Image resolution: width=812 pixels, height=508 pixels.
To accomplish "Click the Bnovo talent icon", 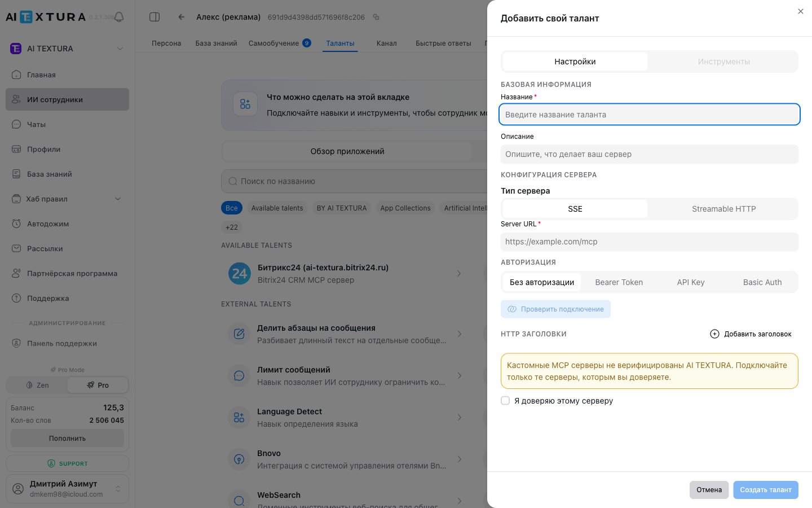I will point(239,459).
